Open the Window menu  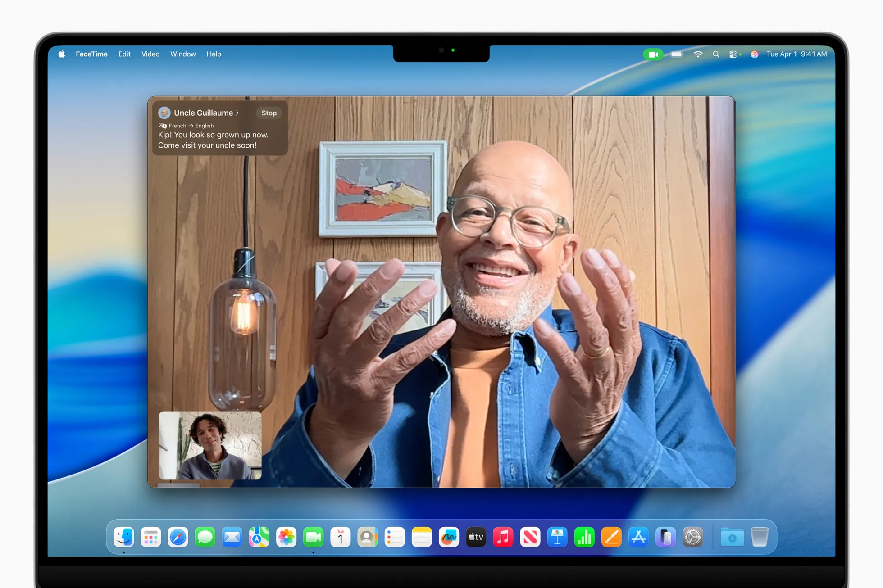point(183,54)
